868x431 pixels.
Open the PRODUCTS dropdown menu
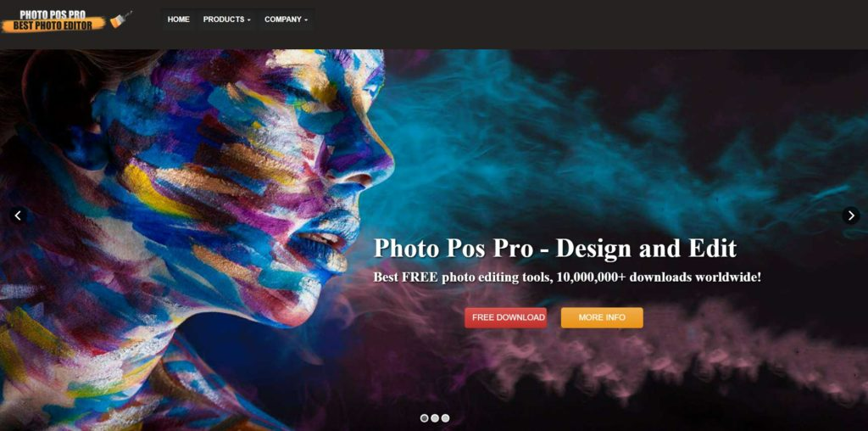(226, 20)
